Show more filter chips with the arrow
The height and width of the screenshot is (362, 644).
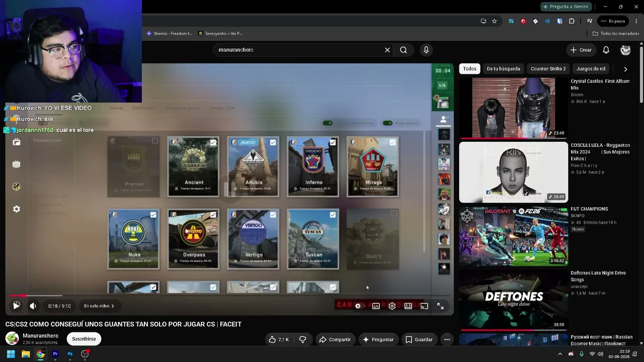point(625,69)
